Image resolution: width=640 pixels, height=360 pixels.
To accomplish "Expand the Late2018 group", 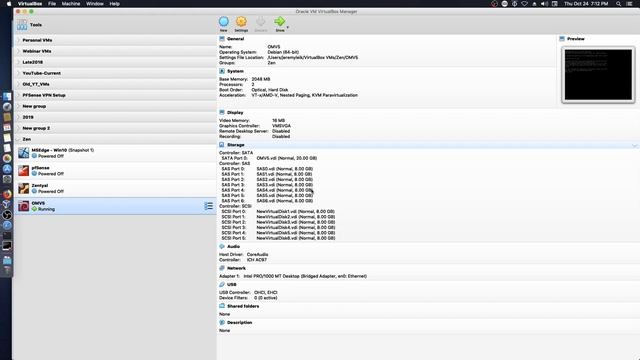I will tap(18, 62).
